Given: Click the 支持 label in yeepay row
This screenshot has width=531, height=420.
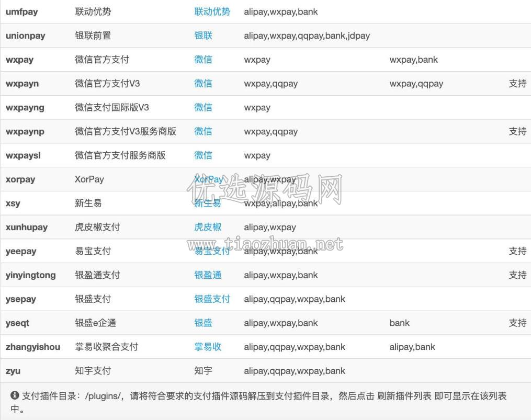Looking at the screenshot, I should 517,251.
